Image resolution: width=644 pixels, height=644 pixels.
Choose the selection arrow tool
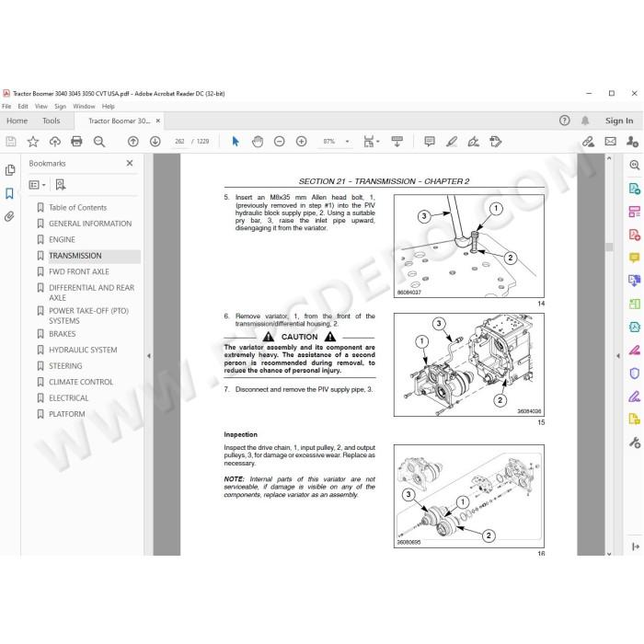click(x=236, y=142)
